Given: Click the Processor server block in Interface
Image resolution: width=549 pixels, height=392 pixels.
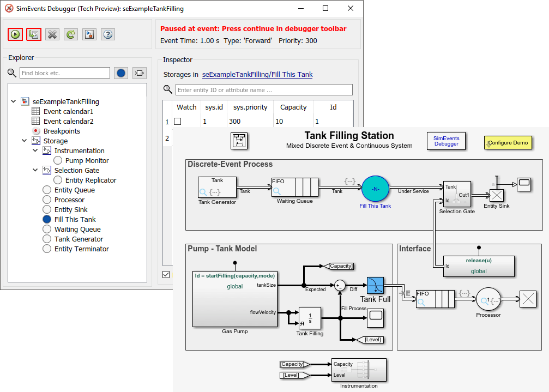Looking at the screenshot, I should 489,299.
